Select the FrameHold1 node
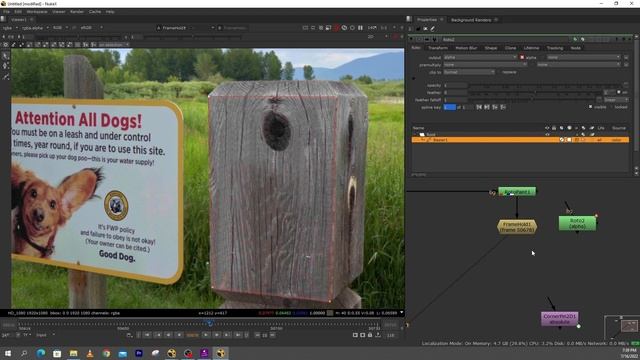This screenshot has width=640, height=360. point(517,227)
